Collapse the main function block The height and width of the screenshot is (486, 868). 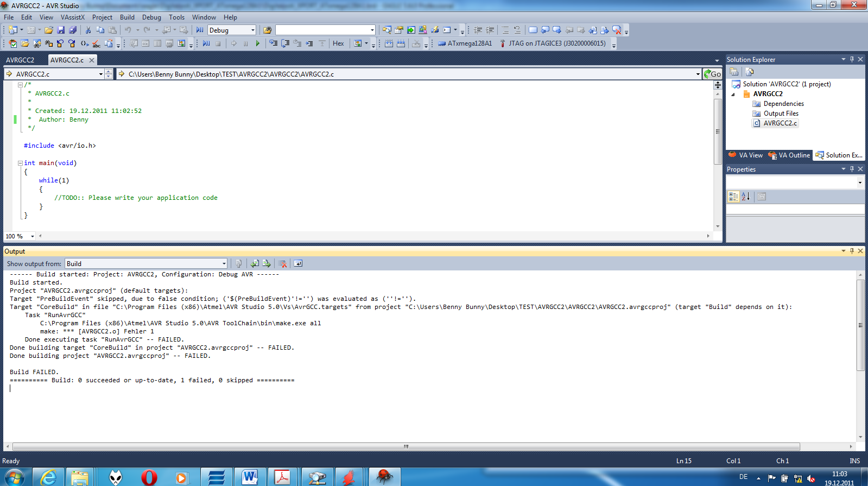point(20,163)
